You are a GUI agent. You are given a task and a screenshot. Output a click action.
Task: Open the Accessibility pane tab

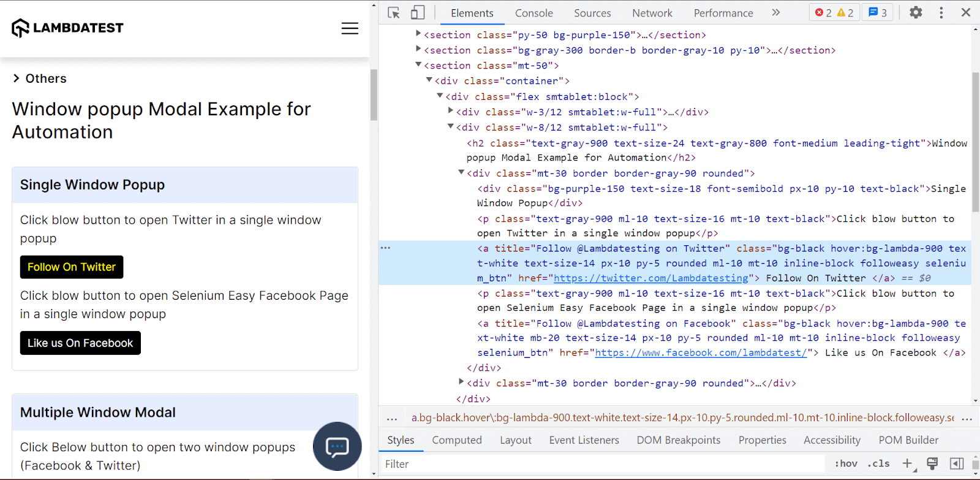point(832,440)
